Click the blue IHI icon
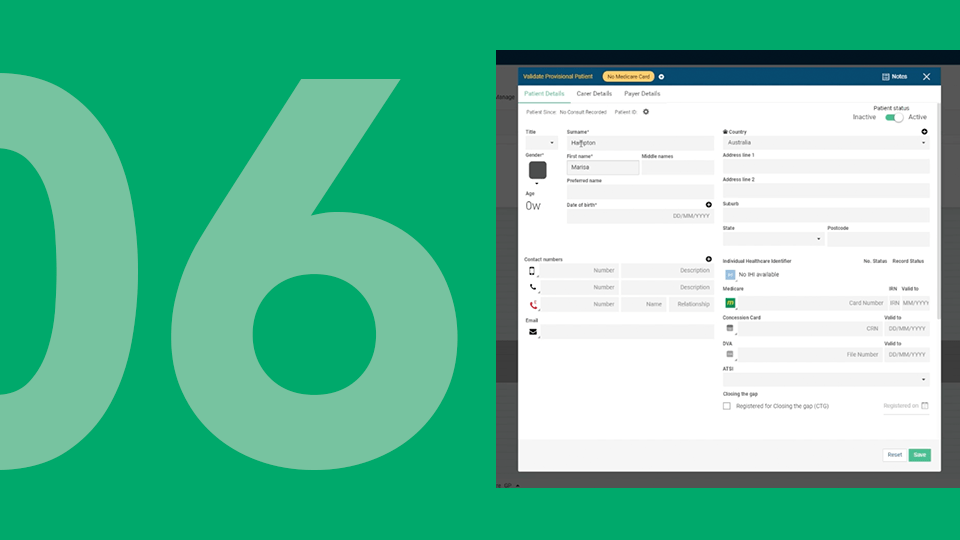Image resolution: width=960 pixels, height=540 pixels. (x=730, y=275)
